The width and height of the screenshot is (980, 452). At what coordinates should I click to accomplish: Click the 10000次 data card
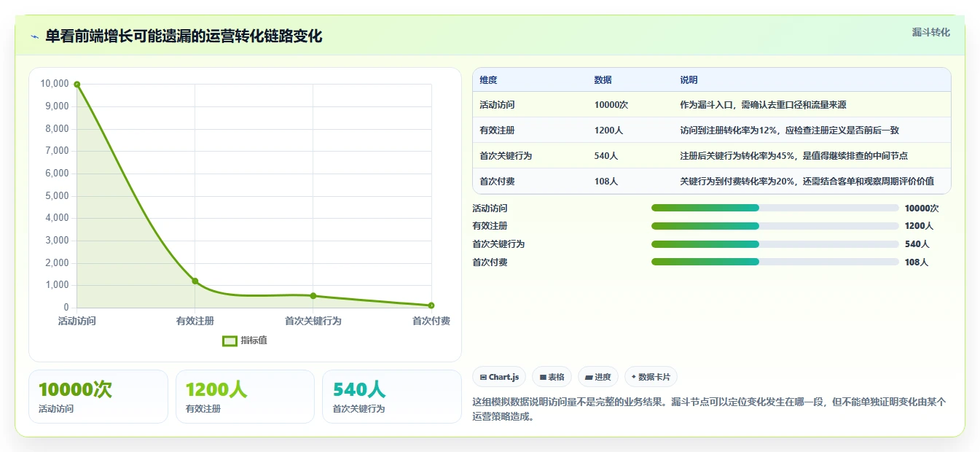pos(98,397)
